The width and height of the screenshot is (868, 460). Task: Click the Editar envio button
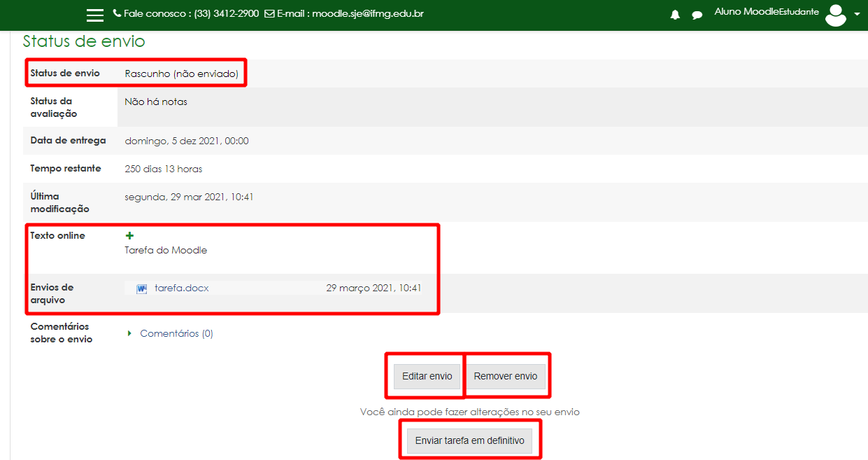[x=427, y=376]
